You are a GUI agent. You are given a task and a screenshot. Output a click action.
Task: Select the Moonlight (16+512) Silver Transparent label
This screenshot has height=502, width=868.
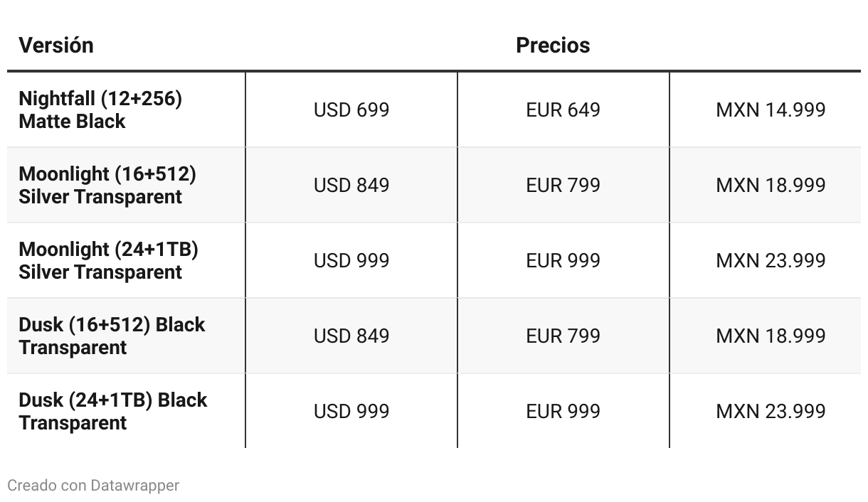(107, 185)
